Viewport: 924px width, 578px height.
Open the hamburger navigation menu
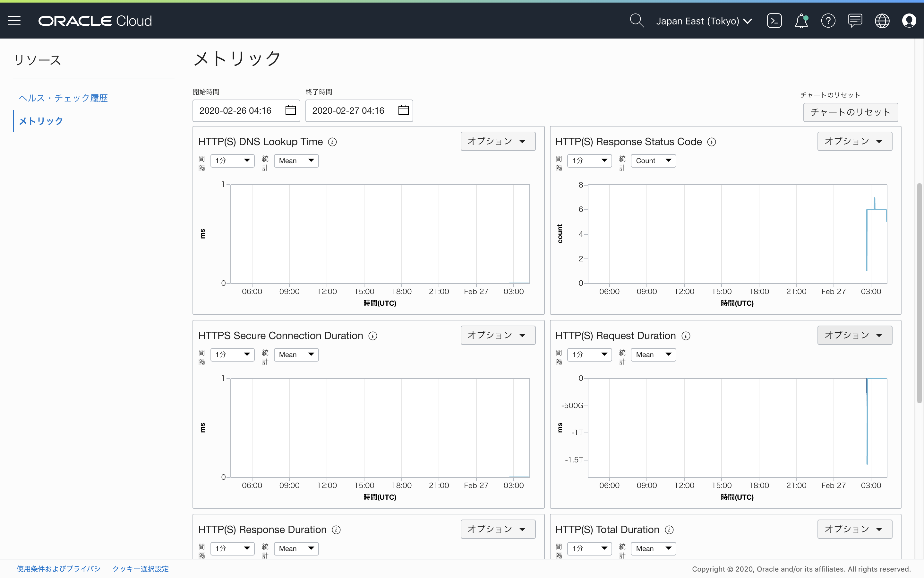pos(14,21)
